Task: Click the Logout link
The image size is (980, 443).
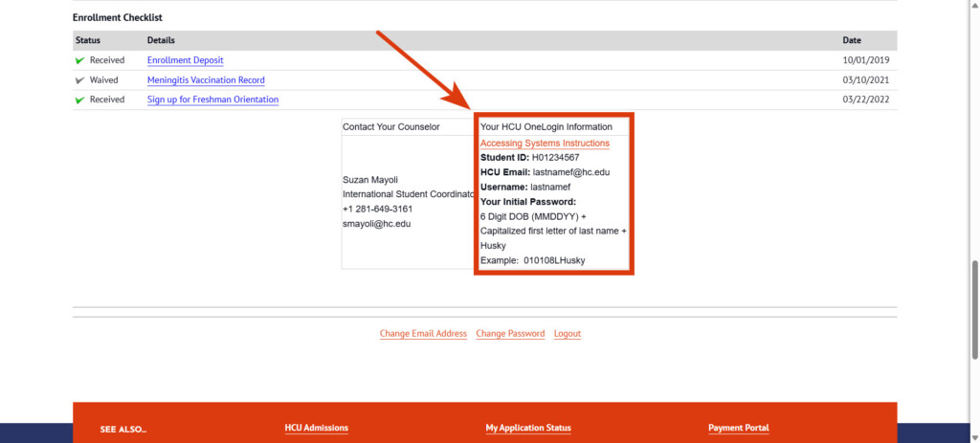Action: 568,334
